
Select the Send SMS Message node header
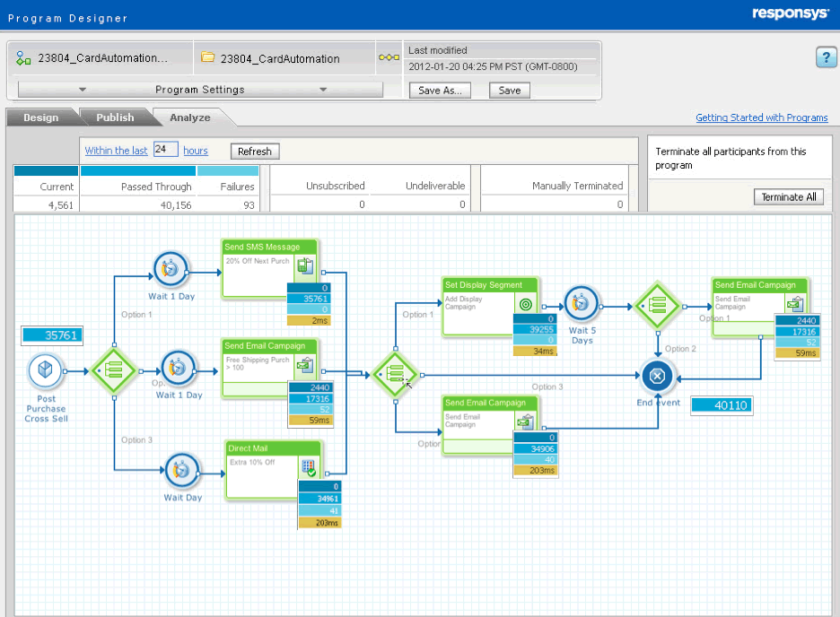click(x=270, y=247)
